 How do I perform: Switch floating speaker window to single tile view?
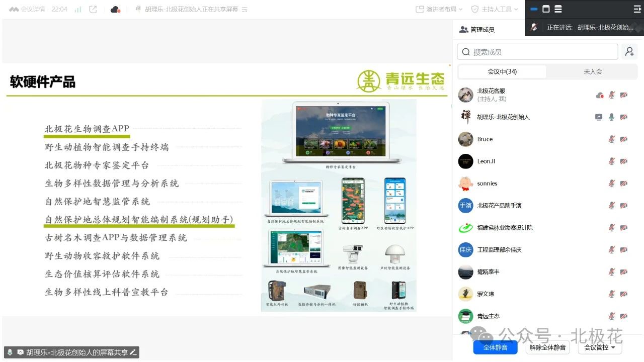546,9
